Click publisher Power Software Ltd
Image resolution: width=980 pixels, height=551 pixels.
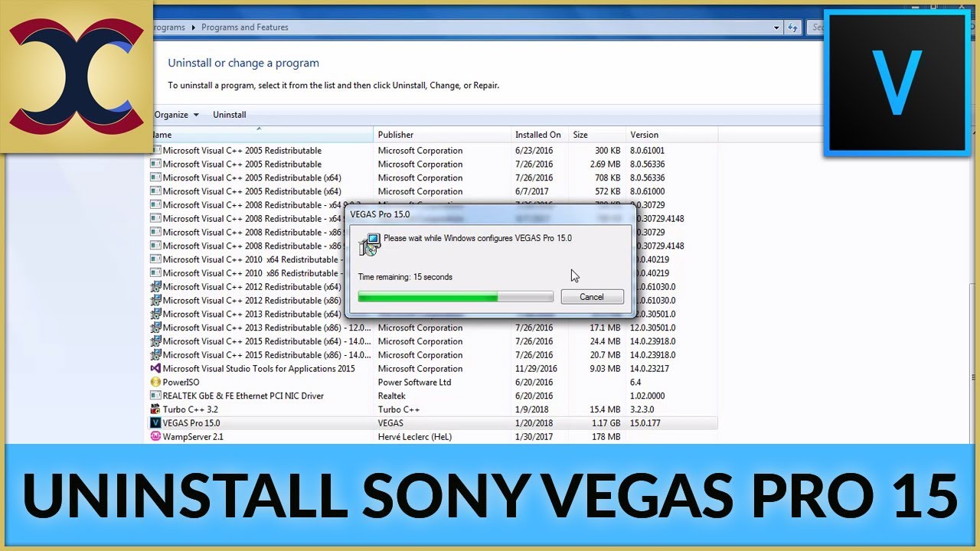pos(414,382)
